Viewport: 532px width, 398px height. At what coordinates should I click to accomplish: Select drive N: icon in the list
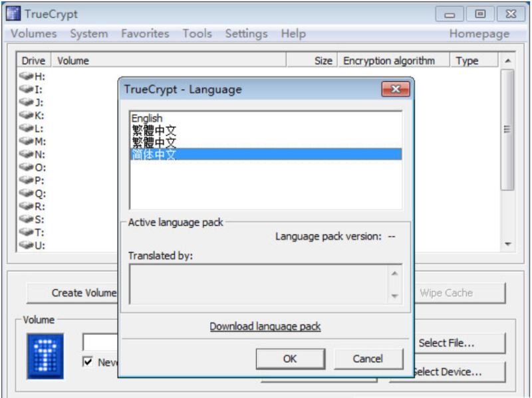point(26,154)
